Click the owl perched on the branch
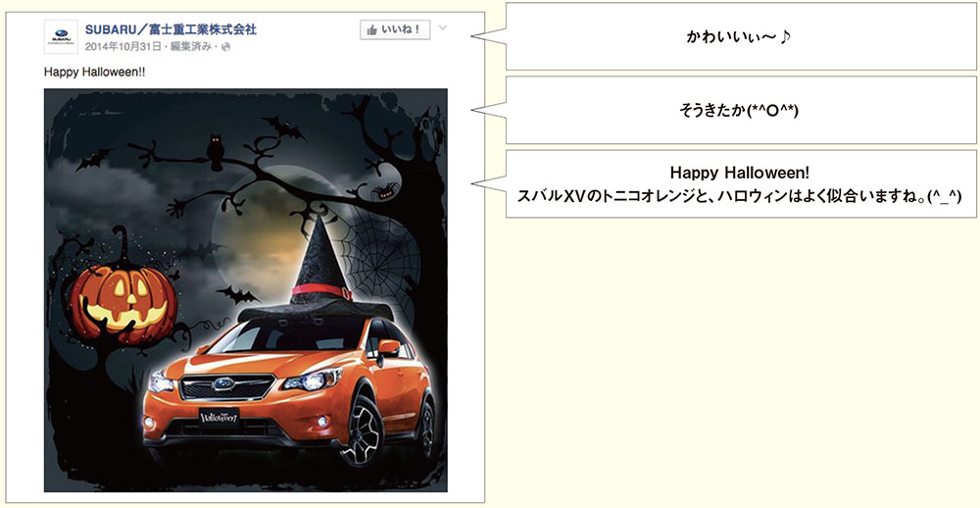 coord(216,151)
